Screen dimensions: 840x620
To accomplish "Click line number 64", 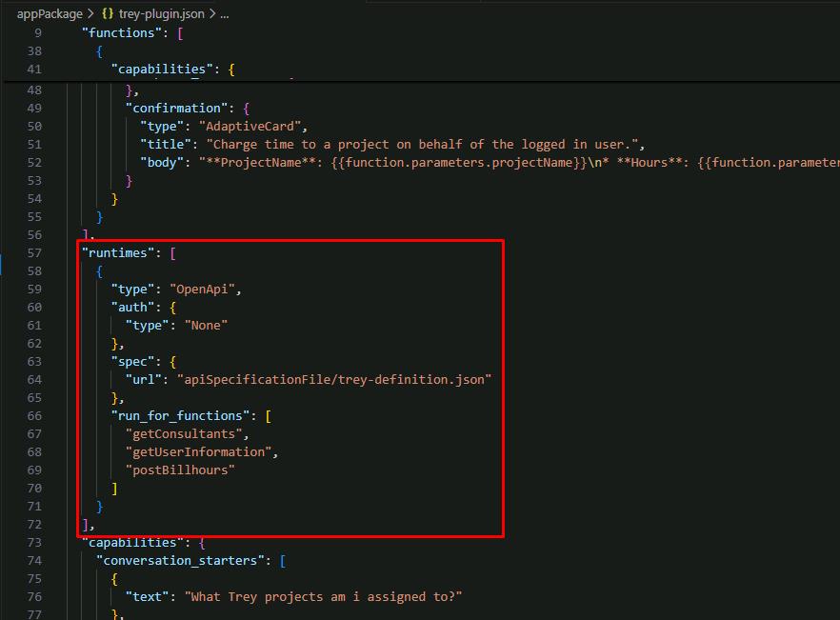I will pyautogui.click(x=34, y=379).
